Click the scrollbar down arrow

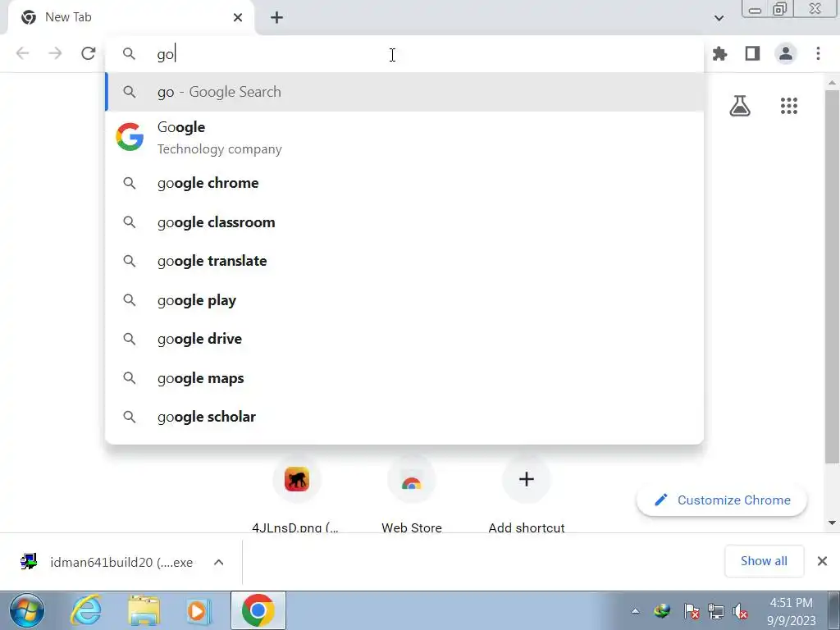[x=832, y=523]
